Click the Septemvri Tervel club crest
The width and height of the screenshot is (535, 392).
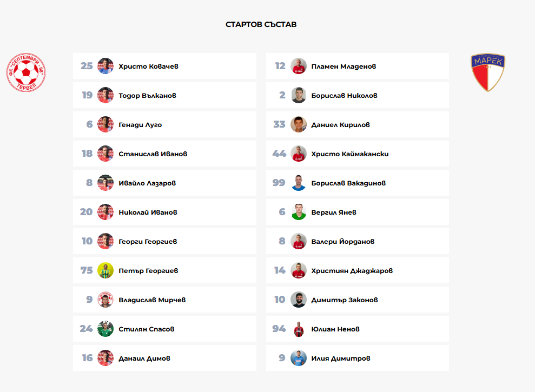(26, 73)
